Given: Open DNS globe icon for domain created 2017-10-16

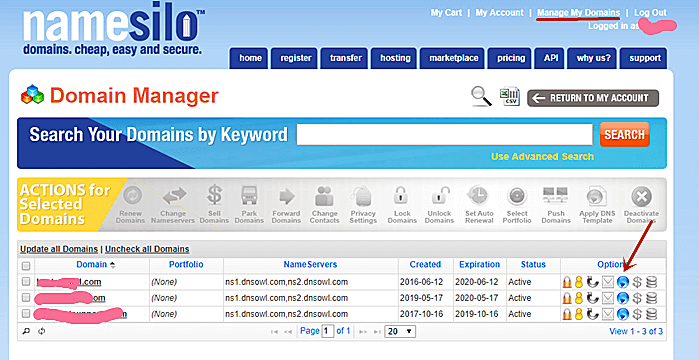Looking at the screenshot, I should [x=623, y=315].
